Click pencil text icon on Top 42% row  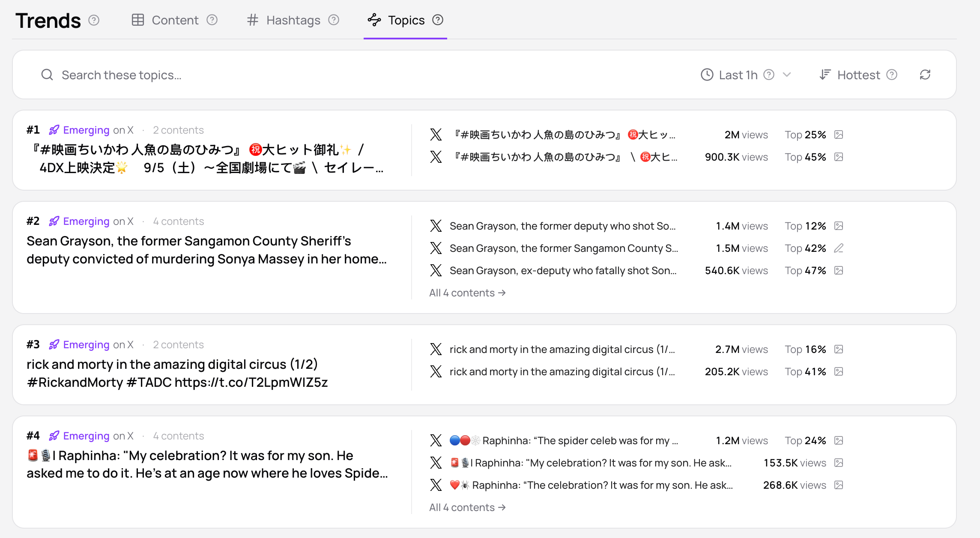pyautogui.click(x=839, y=248)
